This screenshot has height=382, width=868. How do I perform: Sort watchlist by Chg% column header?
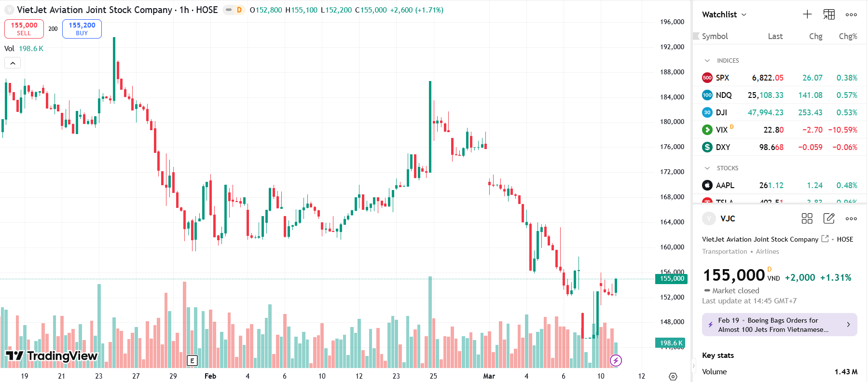coord(848,36)
